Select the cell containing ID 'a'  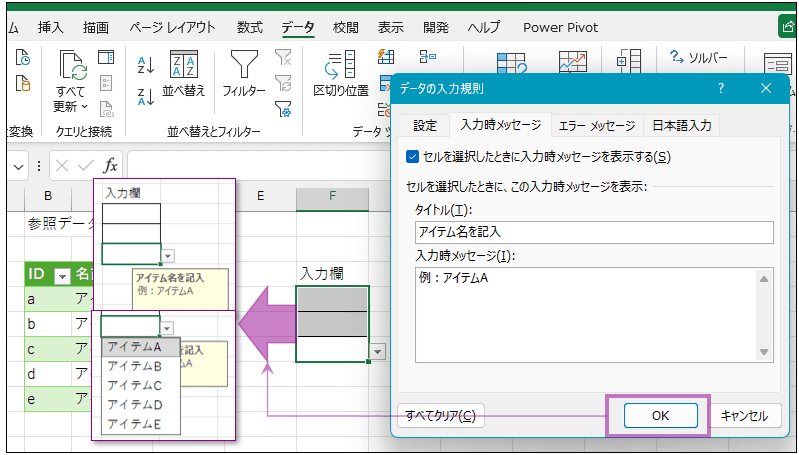(48, 299)
